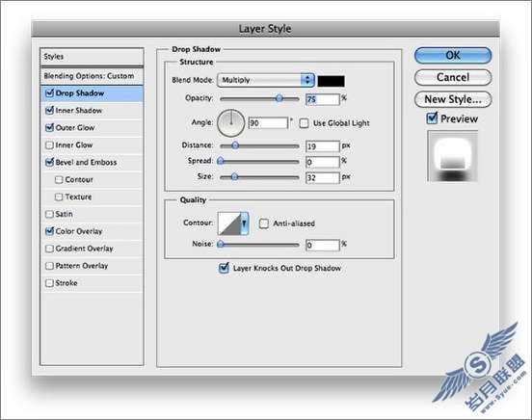The width and height of the screenshot is (532, 420).
Task: Click the style preview thumbnail
Action: [453, 156]
